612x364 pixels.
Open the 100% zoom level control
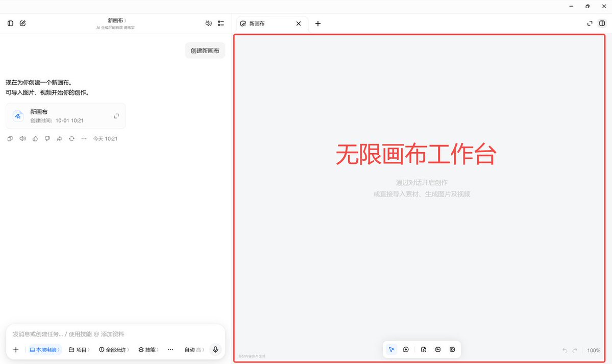pos(594,350)
